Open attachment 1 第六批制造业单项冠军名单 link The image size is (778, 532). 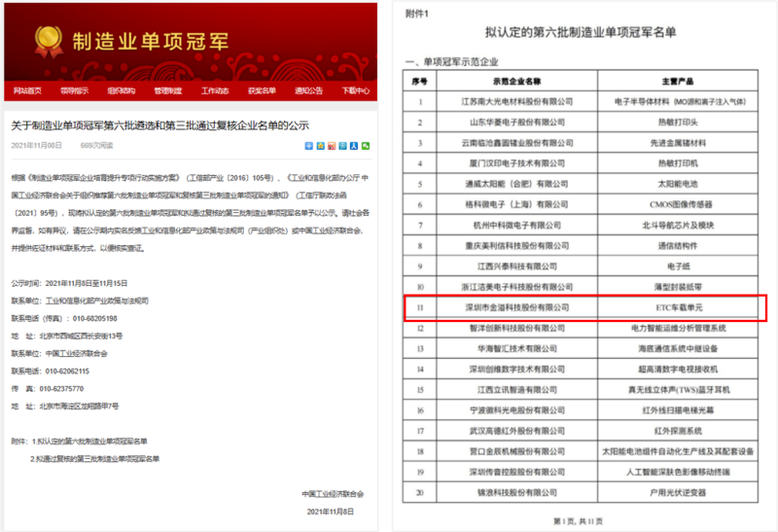(91, 442)
